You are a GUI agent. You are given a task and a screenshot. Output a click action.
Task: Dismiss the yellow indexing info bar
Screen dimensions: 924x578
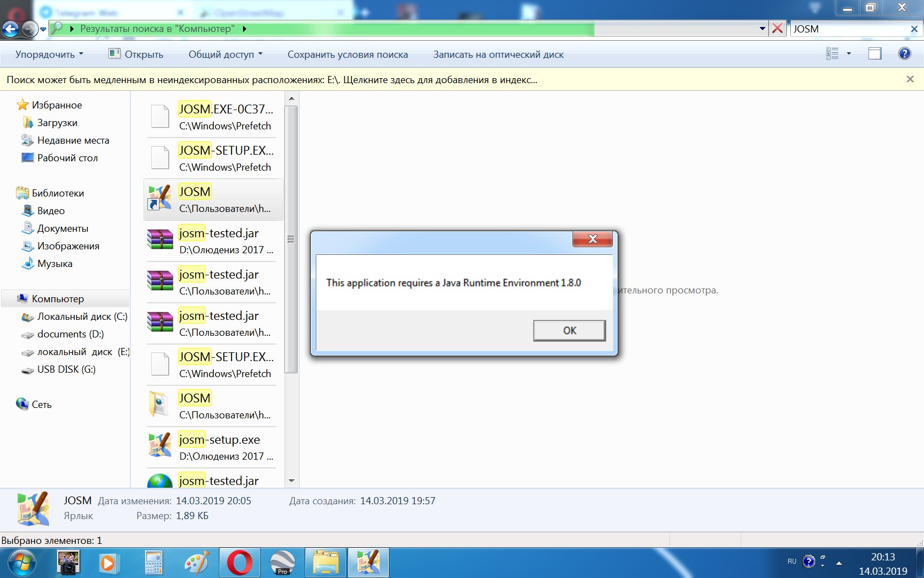pyautogui.click(x=910, y=79)
